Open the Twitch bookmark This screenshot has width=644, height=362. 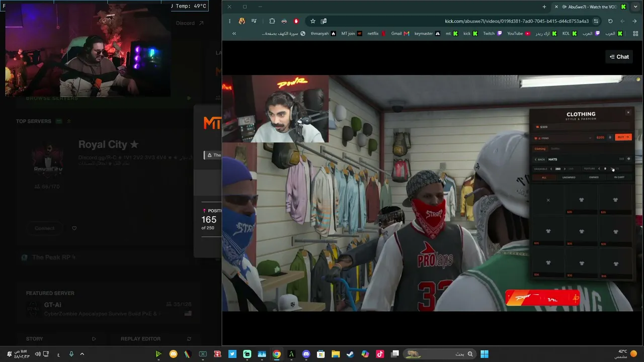coord(493,34)
